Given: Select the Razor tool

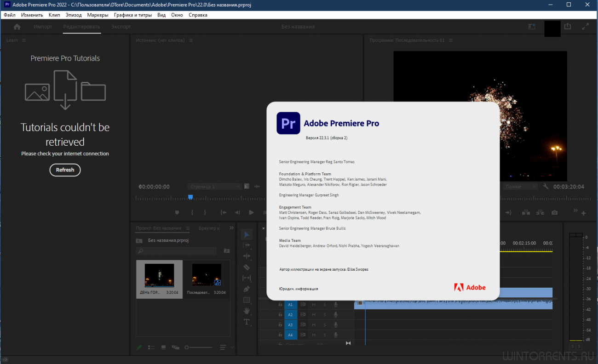Looking at the screenshot, I should [247, 267].
